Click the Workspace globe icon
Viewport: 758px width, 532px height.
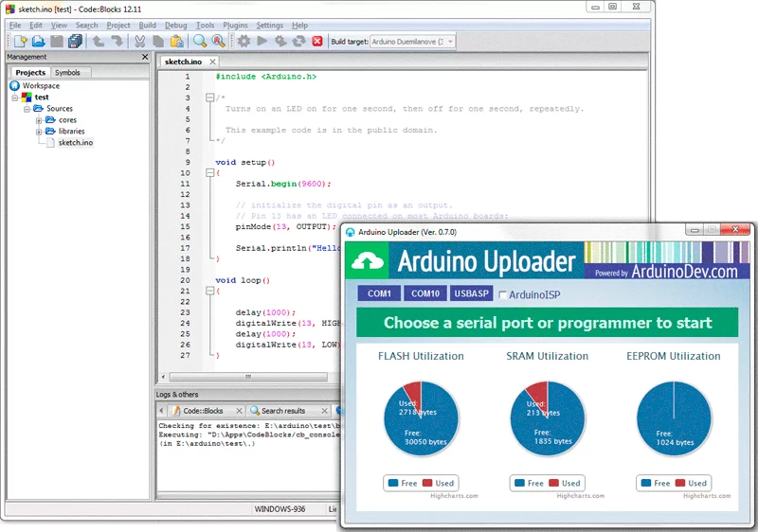(14, 86)
